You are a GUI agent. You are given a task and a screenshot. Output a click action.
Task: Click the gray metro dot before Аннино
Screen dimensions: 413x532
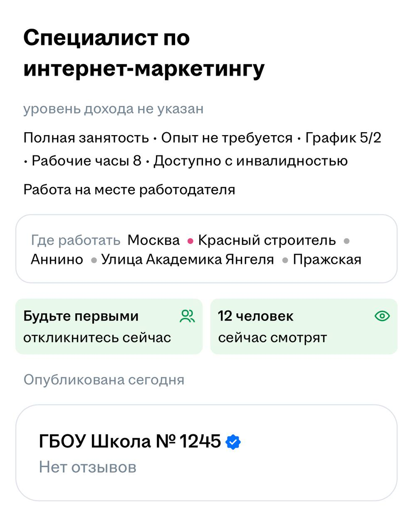[347, 241]
